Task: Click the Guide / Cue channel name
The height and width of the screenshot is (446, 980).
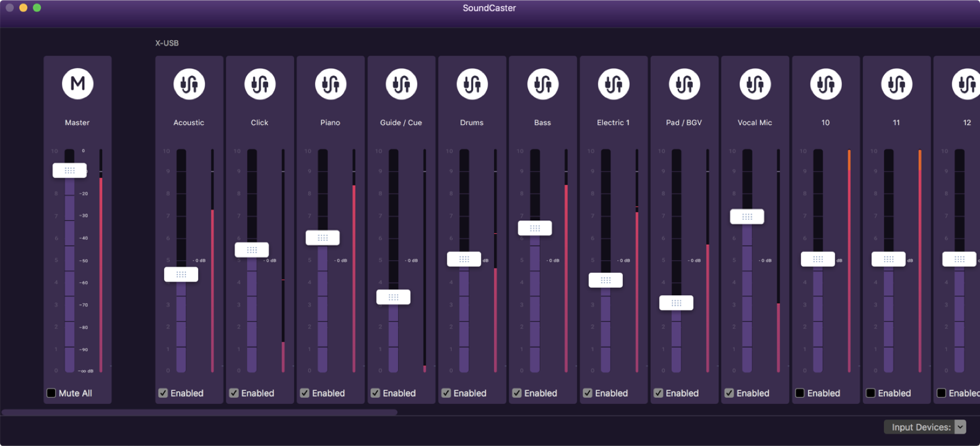Action: coord(401,122)
